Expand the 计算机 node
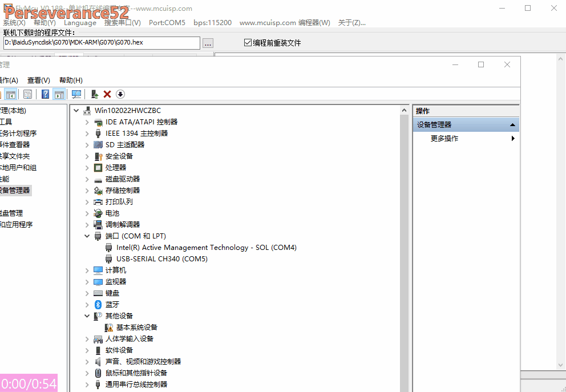Image resolution: width=566 pixels, height=392 pixels. [x=87, y=270]
